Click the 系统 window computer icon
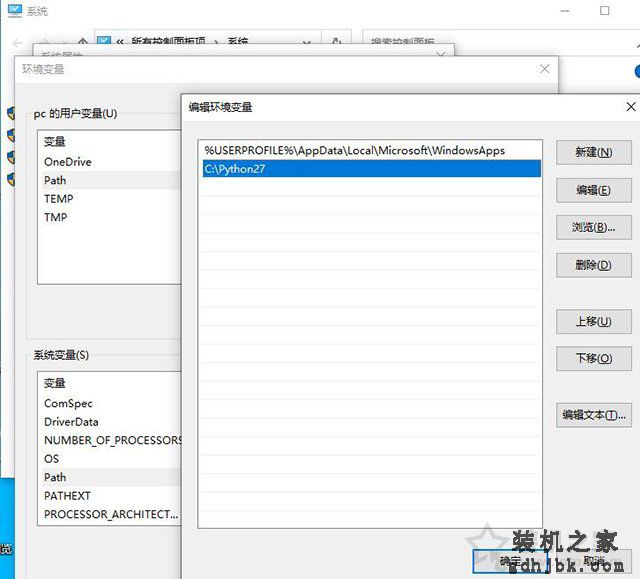Screen dimensions: 640x579 click(15, 11)
